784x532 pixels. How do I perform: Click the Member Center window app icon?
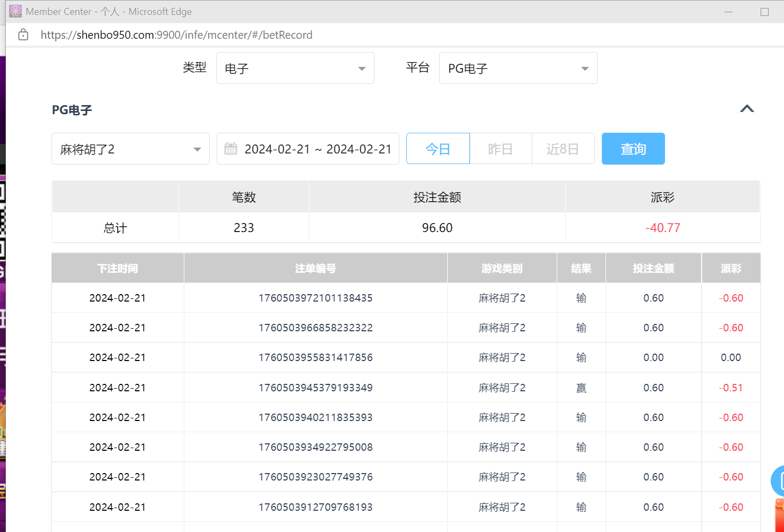click(x=15, y=11)
